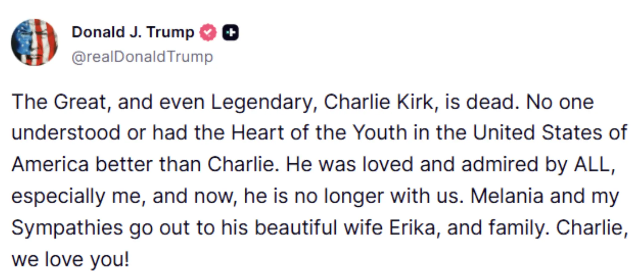
Task: Click the word "Sympathies" in the post
Action: coord(67,228)
